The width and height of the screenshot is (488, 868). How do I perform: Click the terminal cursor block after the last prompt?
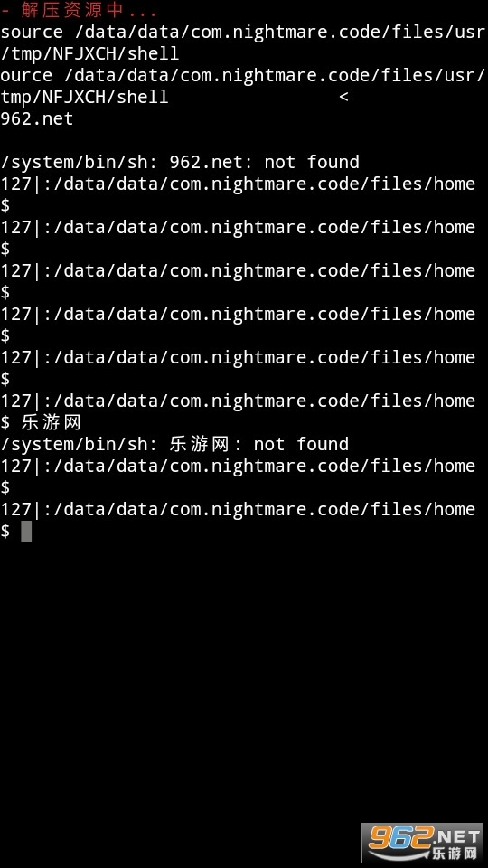[26, 532]
